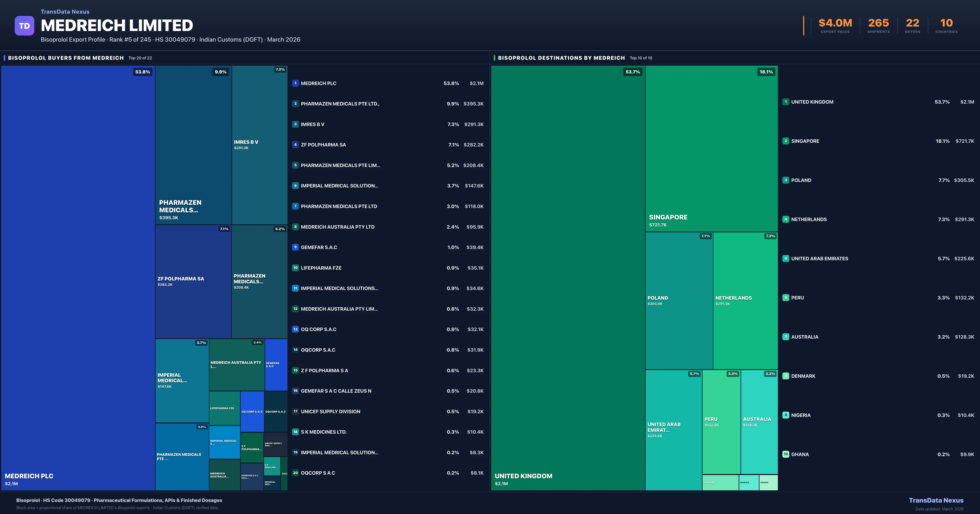980x514 pixels.
Task: Click rank badge 6 beside PERU
Action: pyautogui.click(x=786, y=298)
